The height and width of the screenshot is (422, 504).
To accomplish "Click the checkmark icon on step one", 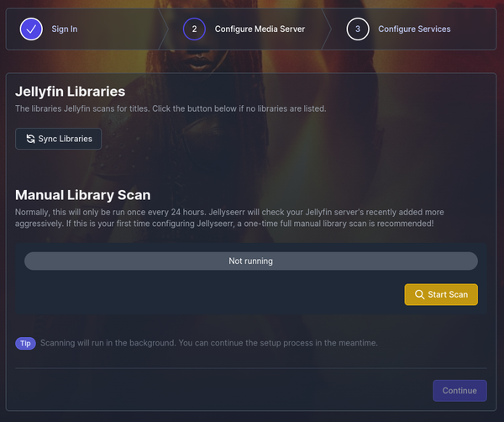I will (x=31, y=29).
